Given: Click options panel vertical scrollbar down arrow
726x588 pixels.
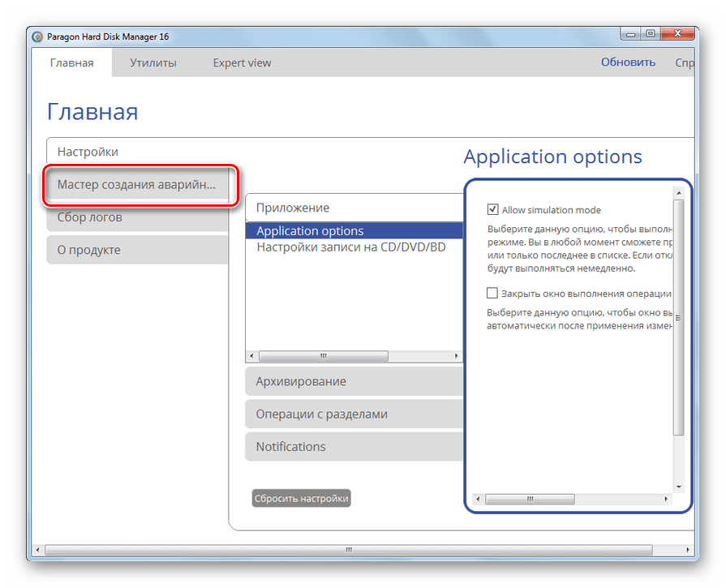Looking at the screenshot, I should (x=680, y=487).
